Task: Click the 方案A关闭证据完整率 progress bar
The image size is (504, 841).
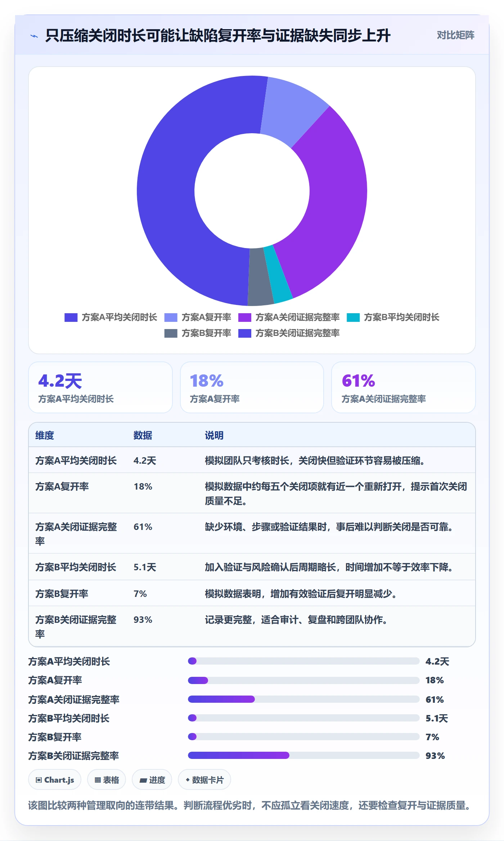Action: pyautogui.click(x=303, y=699)
